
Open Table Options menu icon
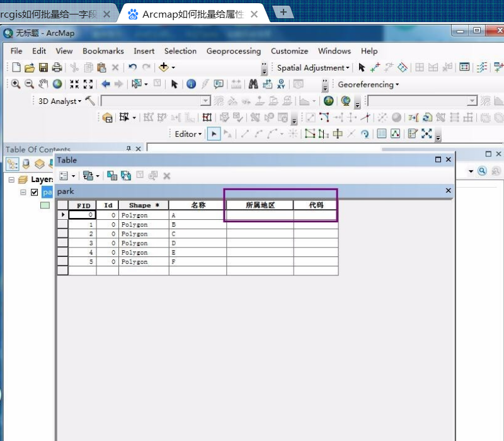64,176
